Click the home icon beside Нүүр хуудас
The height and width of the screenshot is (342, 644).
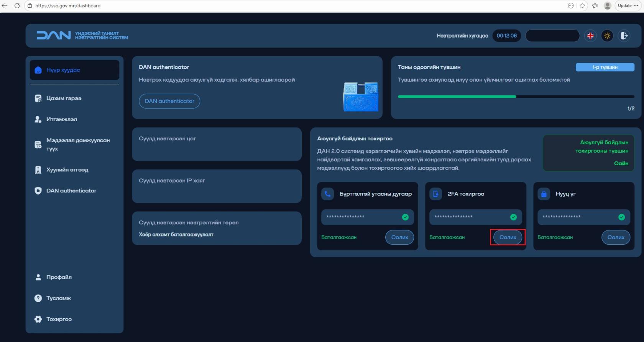tap(38, 70)
